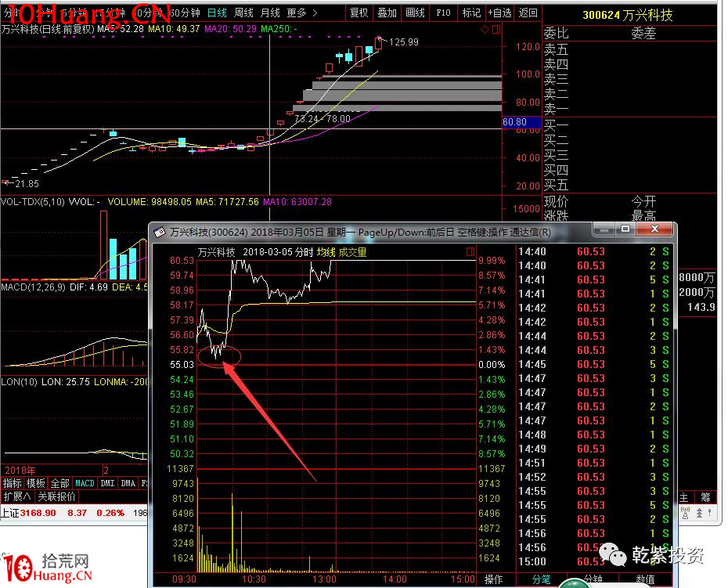
Task: Click the small red square icon in intraday chart
Action: pos(470,252)
